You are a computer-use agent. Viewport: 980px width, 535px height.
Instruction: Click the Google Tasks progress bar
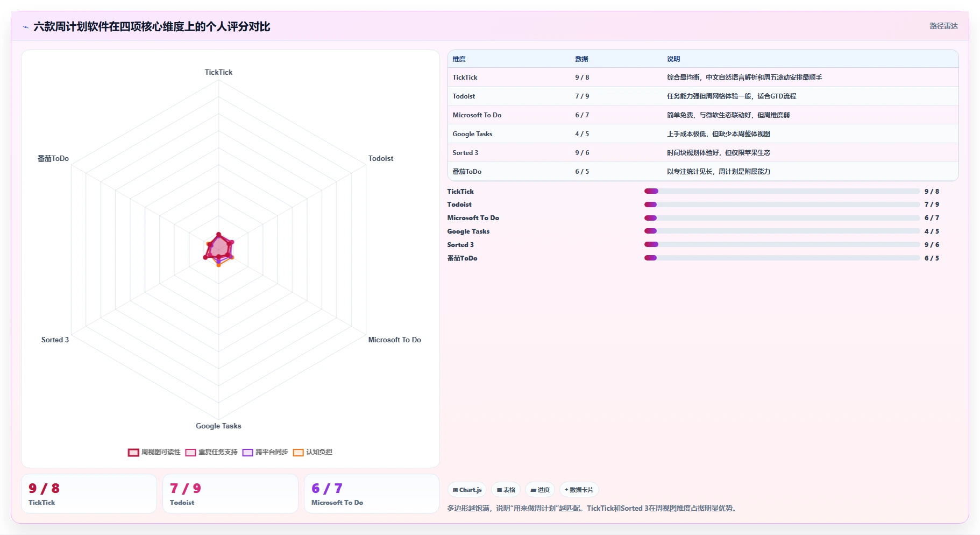(782, 231)
